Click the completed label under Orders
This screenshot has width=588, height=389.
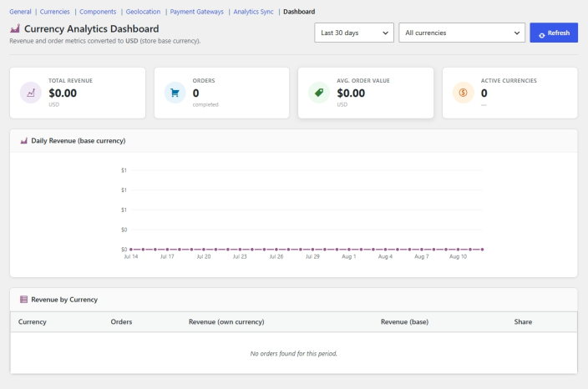coord(205,104)
